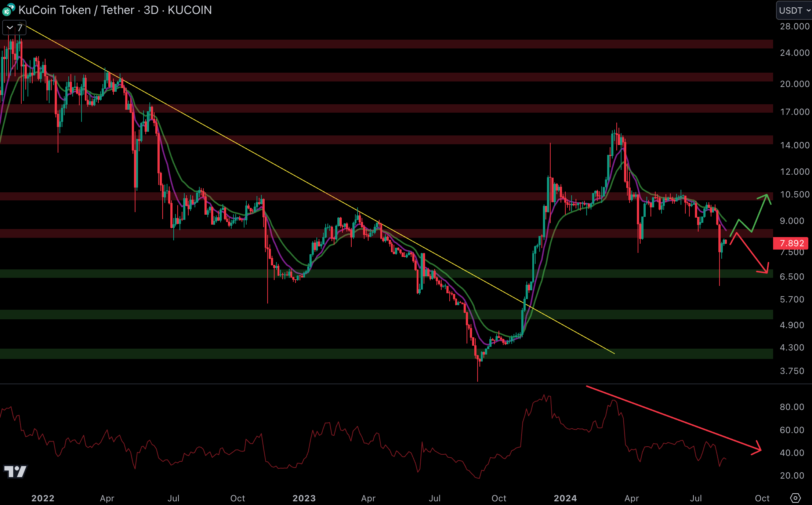
Task: Click the 2023 label on the time axis
Action: pyautogui.click(x=304, y=498)
